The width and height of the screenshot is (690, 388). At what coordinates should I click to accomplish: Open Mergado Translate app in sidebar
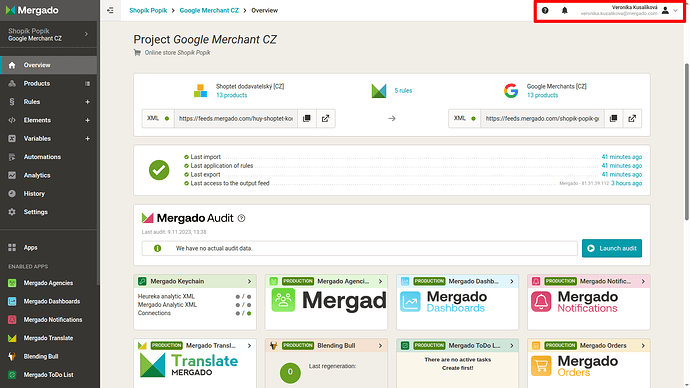pos(48,338)
